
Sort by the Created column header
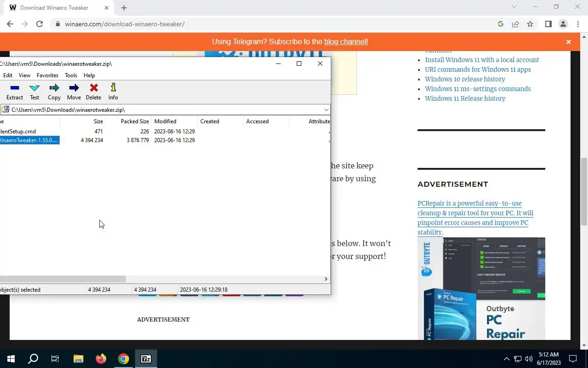(220, 121)
